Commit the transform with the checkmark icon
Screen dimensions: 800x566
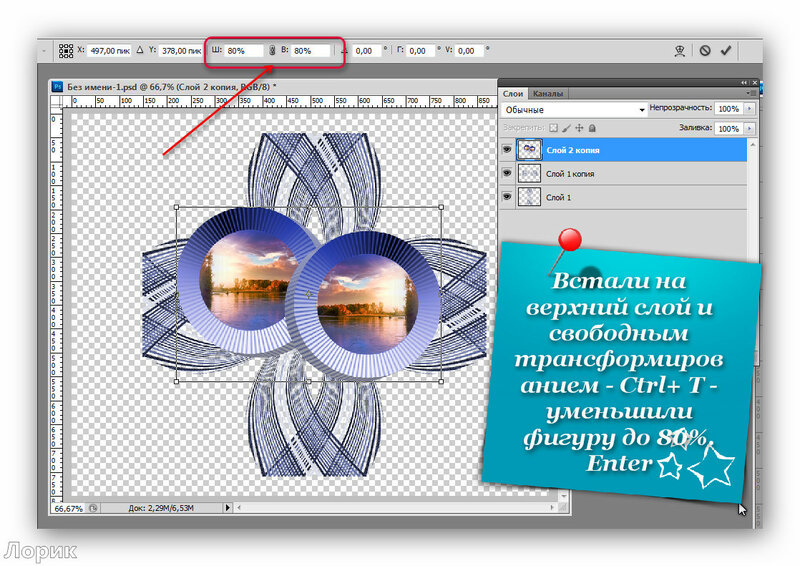point(726,50)
